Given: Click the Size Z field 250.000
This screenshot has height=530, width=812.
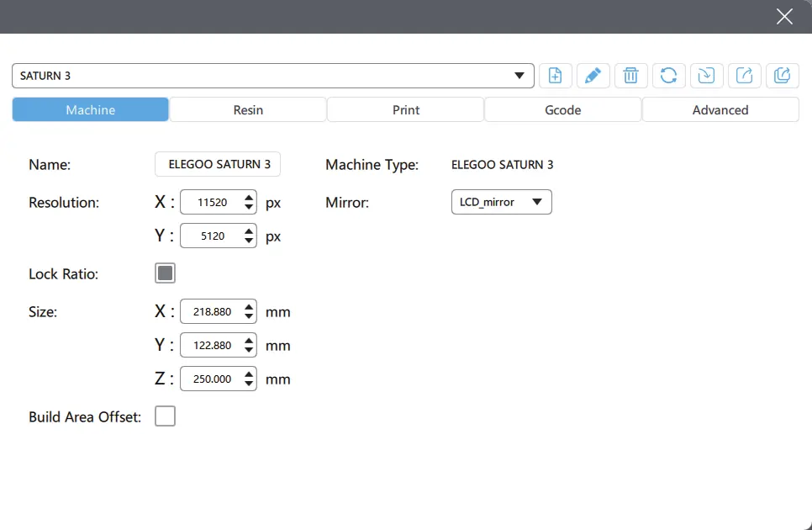Looking at the screenshot, I should click(x=213, y=379).
